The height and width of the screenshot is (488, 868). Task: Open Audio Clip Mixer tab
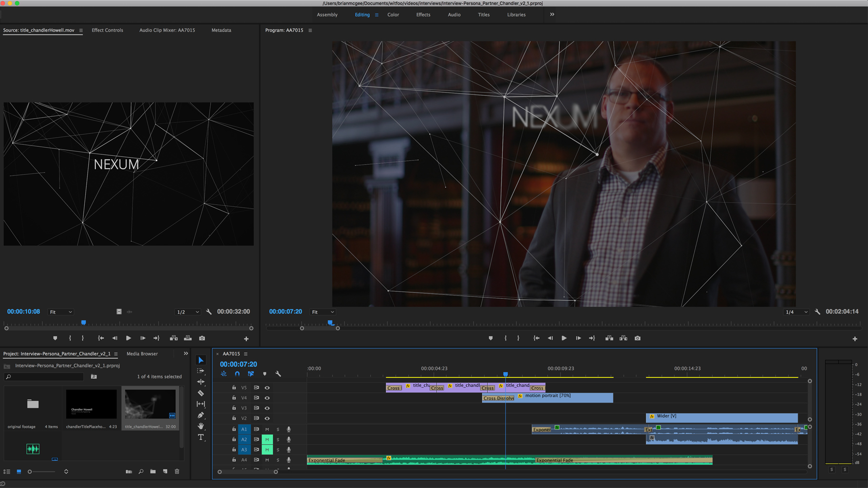pos(167,30)
